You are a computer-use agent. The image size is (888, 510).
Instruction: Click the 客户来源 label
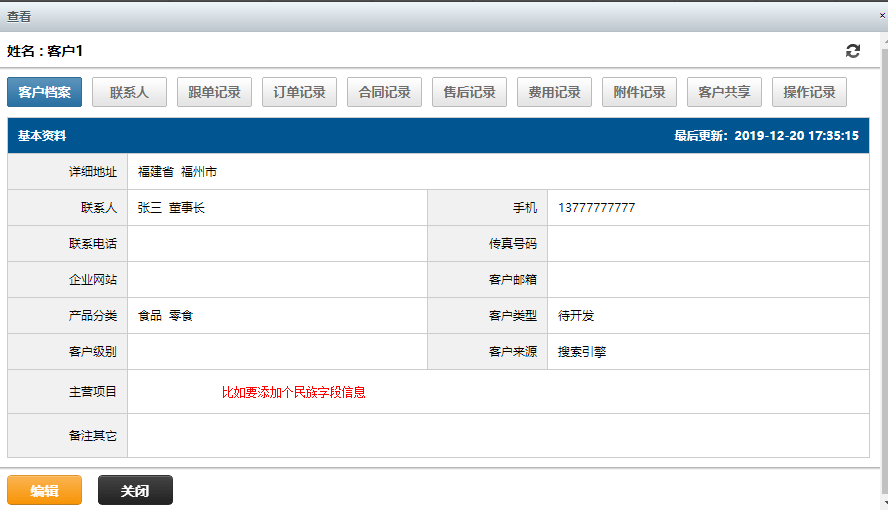(x=513, y=352)
